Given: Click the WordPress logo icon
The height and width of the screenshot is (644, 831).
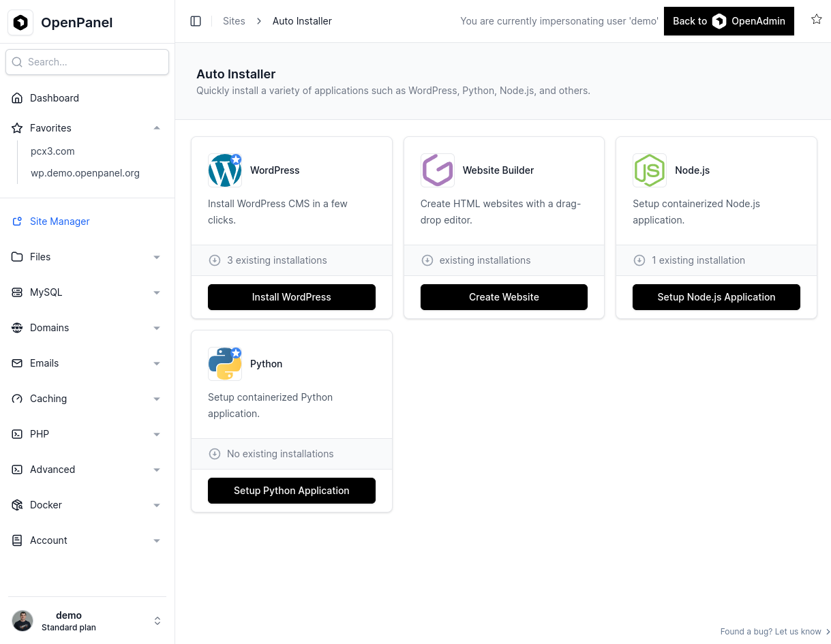Looking at the screenshot, I should point(225,170).
